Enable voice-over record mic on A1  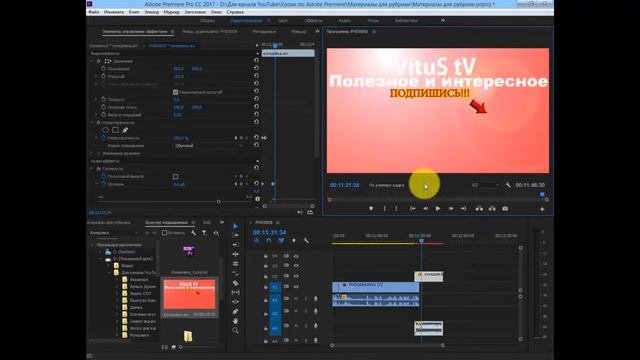pos(316,299)
